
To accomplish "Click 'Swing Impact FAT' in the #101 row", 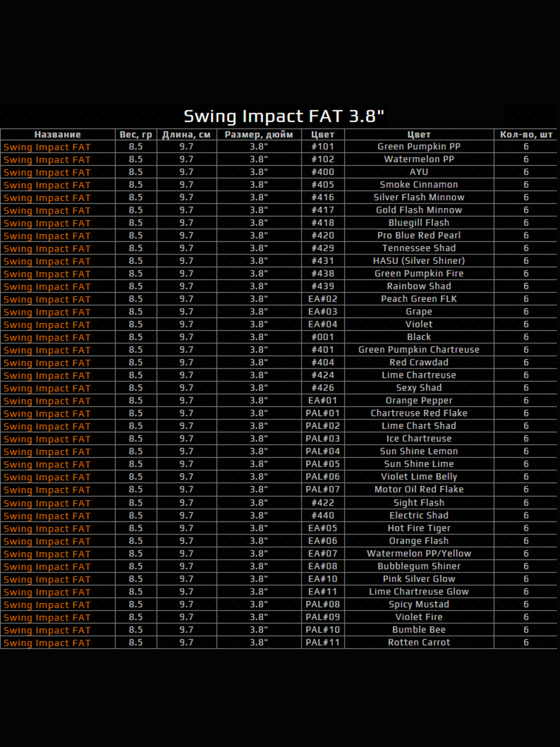I will click(47, 148).
